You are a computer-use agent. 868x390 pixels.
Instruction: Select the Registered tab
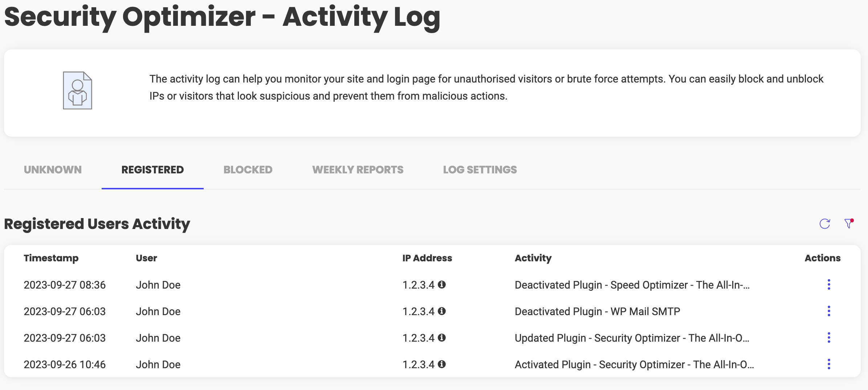tap(152, 170)
